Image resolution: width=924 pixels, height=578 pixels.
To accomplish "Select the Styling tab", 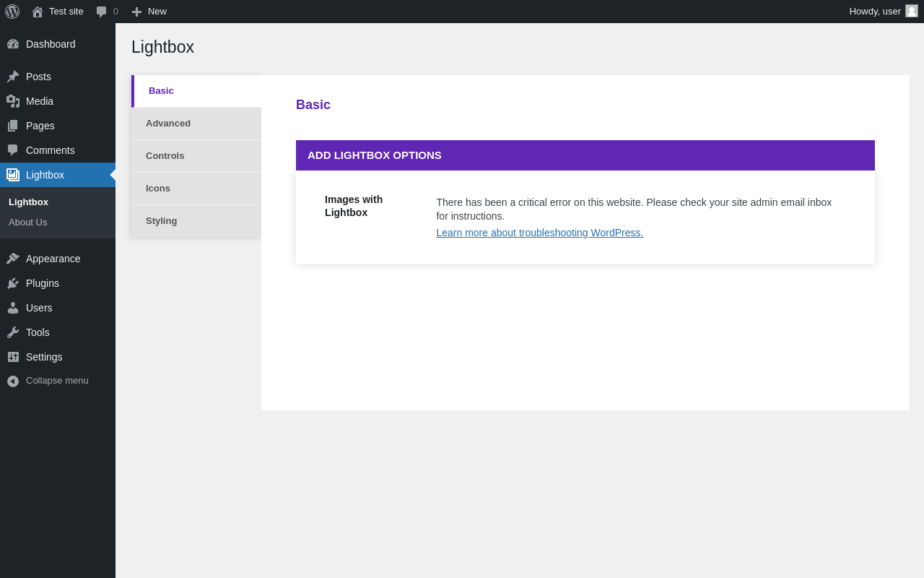I will point(196,221).
